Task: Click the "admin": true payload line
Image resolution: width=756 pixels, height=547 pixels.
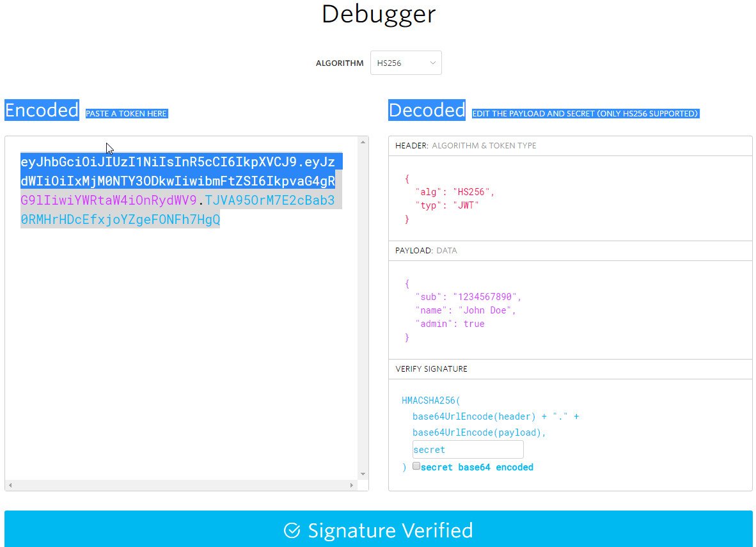Action: pyautogui.click(x=450, y=324)
